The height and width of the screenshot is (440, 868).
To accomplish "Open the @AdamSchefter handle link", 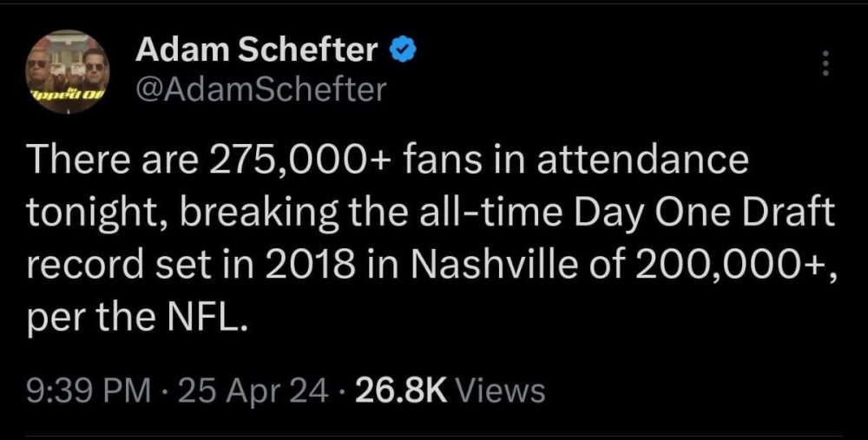I will click(260, 89).
